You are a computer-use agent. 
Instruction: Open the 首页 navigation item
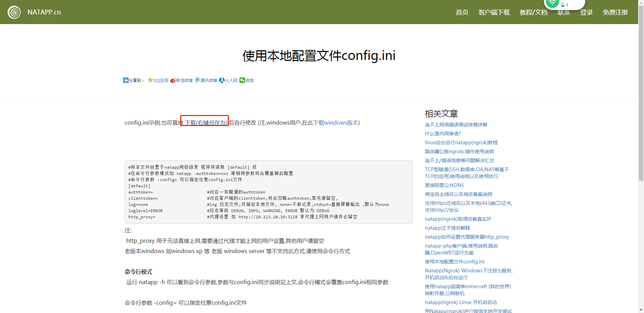coord(462,12)
